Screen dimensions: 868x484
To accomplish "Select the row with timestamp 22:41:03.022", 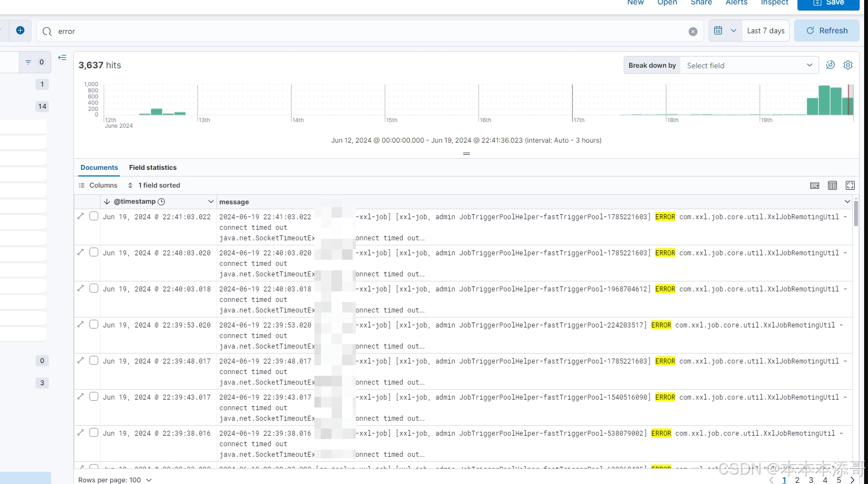I will pos(94,216).
